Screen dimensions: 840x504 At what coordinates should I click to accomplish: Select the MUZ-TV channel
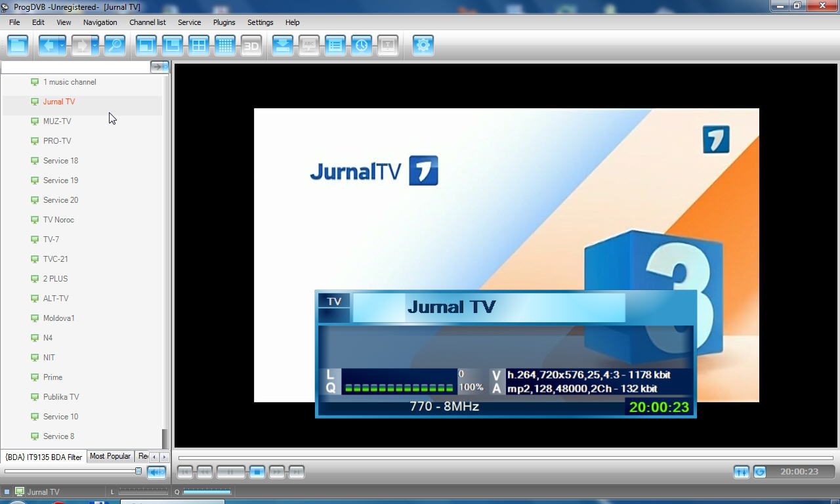click(x=57, y=121)
